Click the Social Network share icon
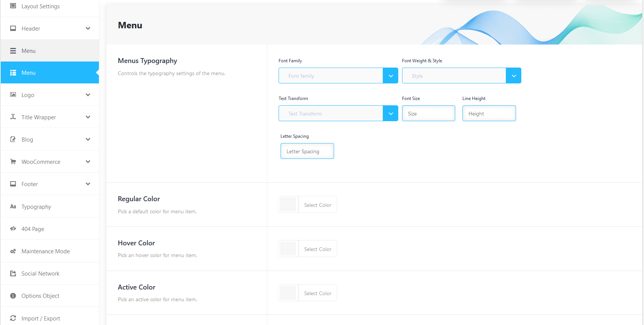This screenshot has height=325, width=644. pos(13,273)
